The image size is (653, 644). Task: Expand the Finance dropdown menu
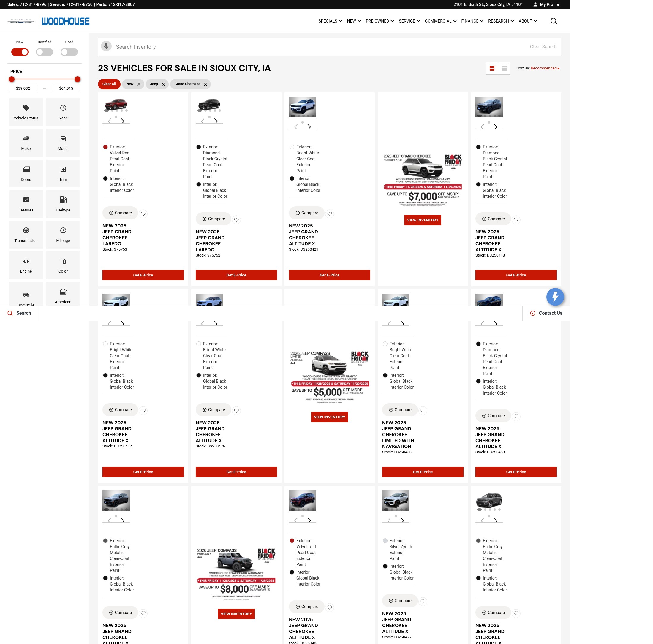[472, 21]
